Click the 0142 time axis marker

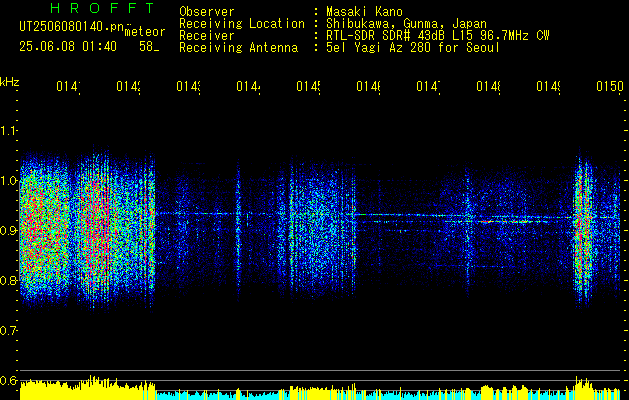[x=128, y=87]
